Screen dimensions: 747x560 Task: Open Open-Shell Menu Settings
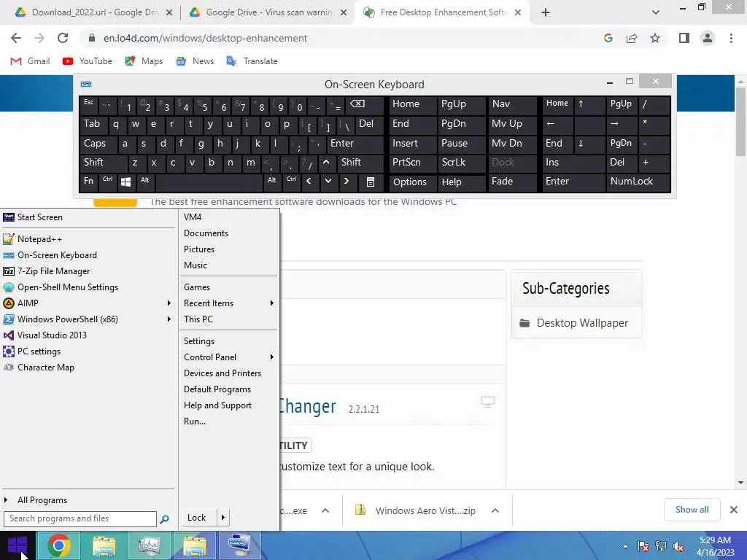coord(88,287)
